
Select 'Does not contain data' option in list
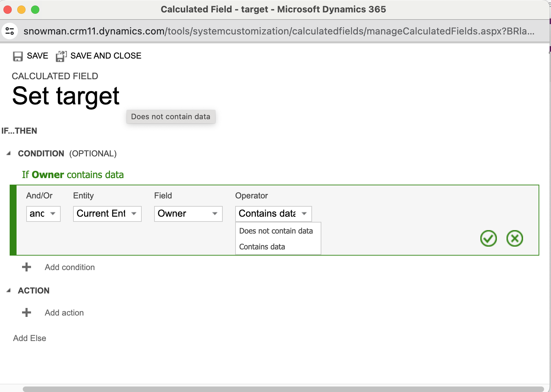point(276,231)
